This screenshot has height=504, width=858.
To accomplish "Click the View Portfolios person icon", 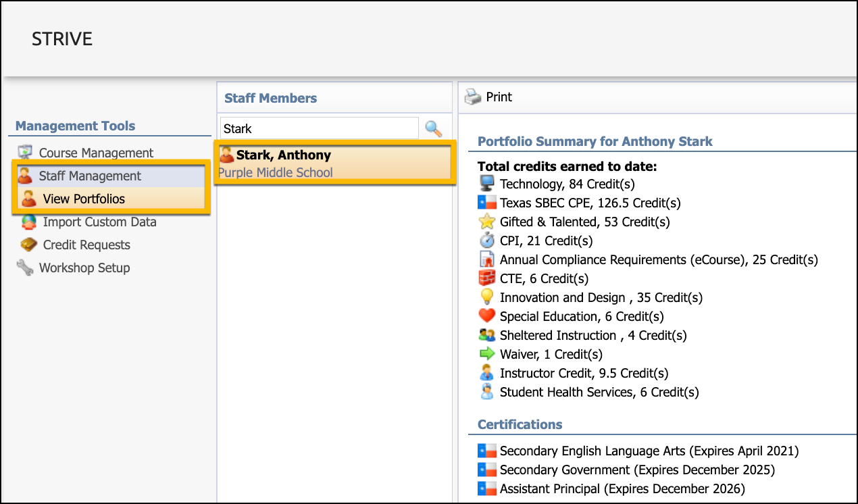I will tap(29, 199).
